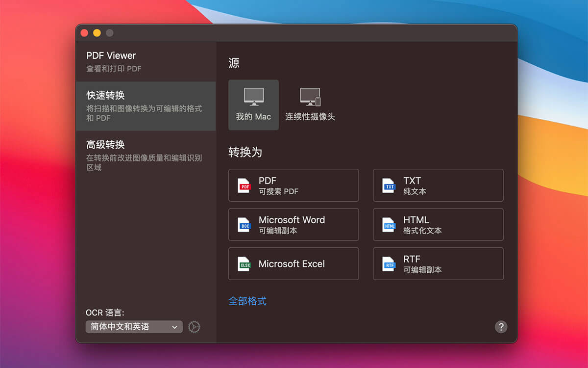Click the RTF file icon

point(389,264)
